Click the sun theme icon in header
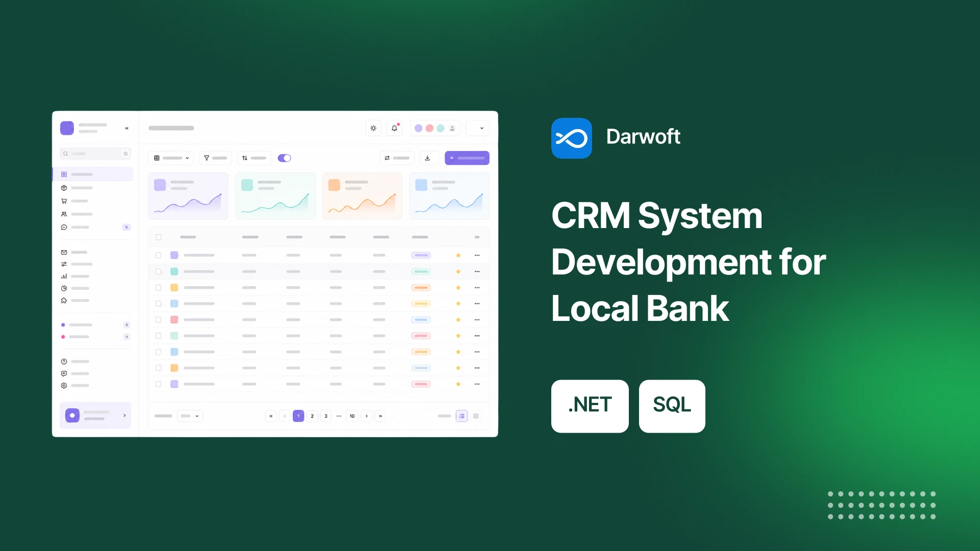Viewport: 980px width, 551px height. [373, 128]
